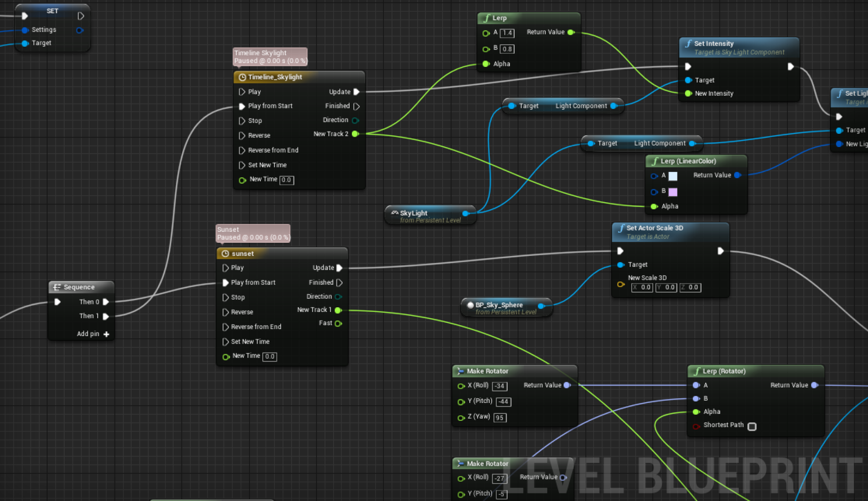Click the Lerp function icon
This screenshot has width=868, height=501.
pos(486,18)
